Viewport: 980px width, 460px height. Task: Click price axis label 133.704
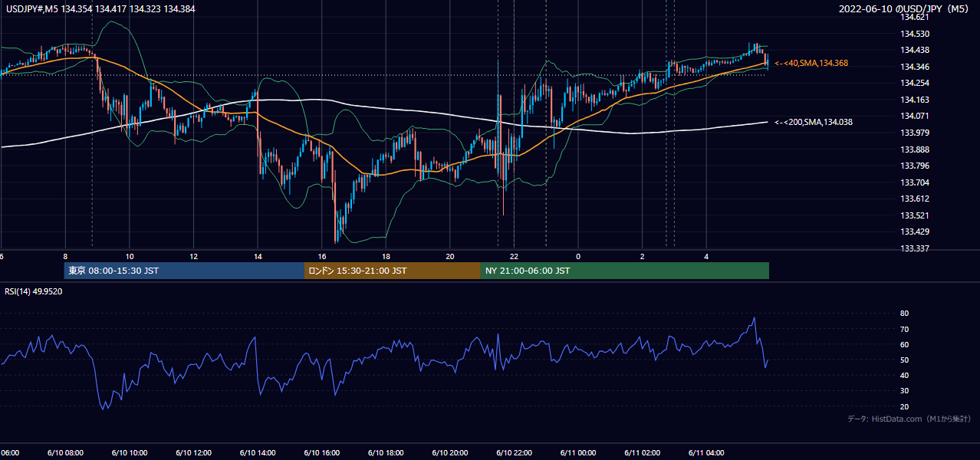(914, 182)
